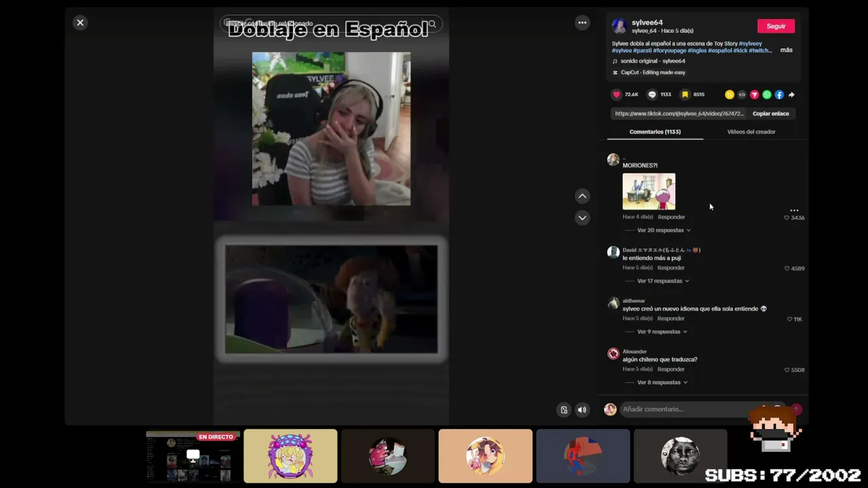Share the video to Facebook
Screen dimensions: 868x488
coord(779,95)
